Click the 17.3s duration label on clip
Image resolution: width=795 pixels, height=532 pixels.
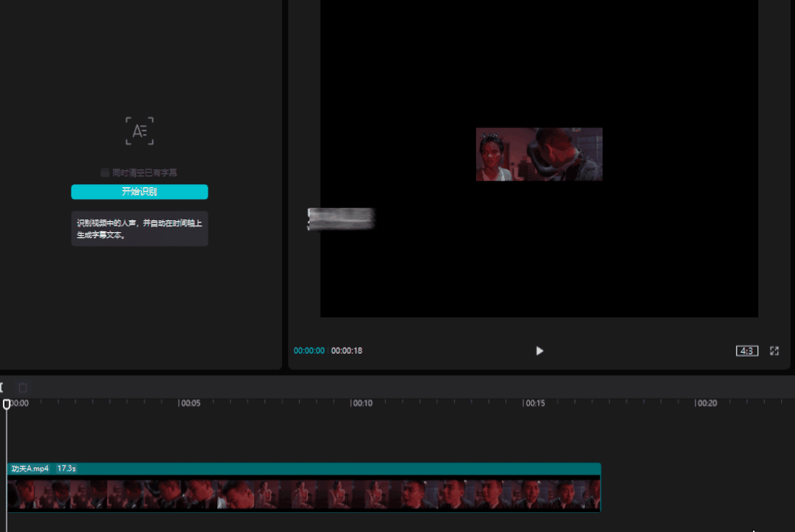tap(66, 469)
